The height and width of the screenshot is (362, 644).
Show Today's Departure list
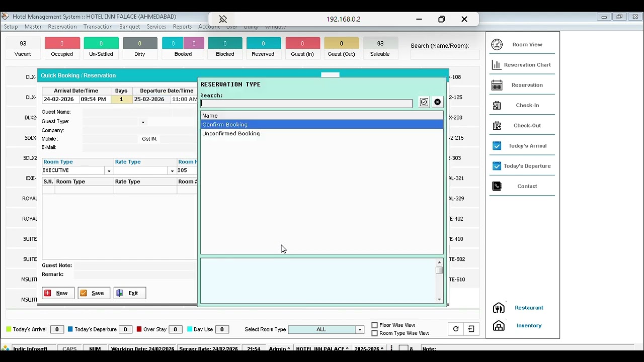point(522,166)
